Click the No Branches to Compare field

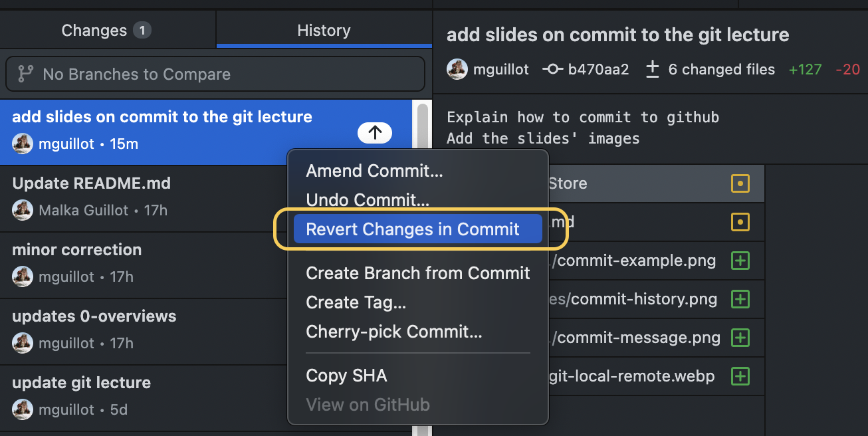point(215,74)
